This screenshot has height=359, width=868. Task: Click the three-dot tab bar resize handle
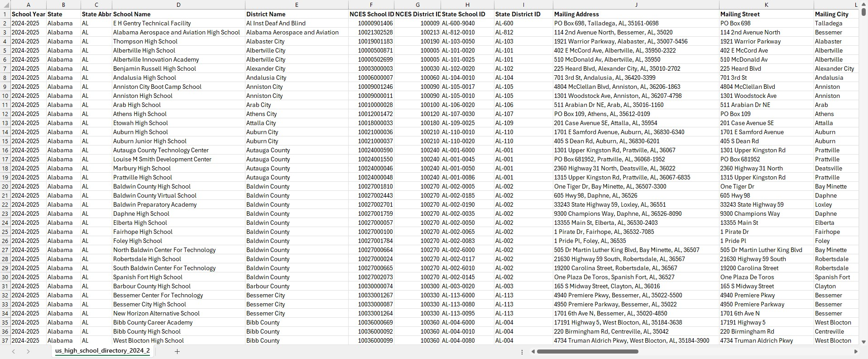pyautogui.click(x=522, y=352)
